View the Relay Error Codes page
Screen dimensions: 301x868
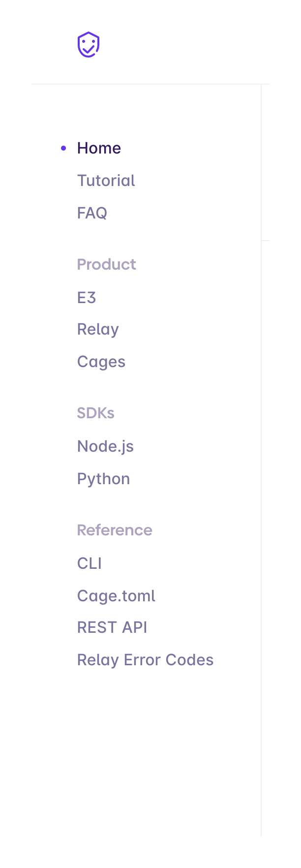pos(145,660)
